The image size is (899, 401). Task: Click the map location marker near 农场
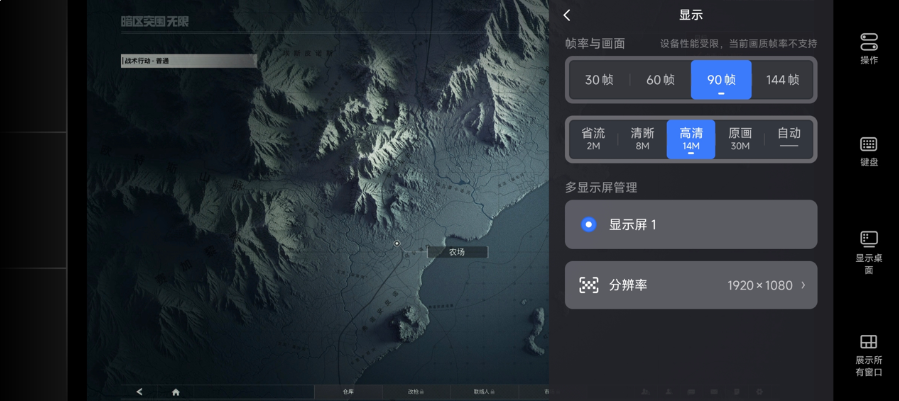click(x=396, y=243)
